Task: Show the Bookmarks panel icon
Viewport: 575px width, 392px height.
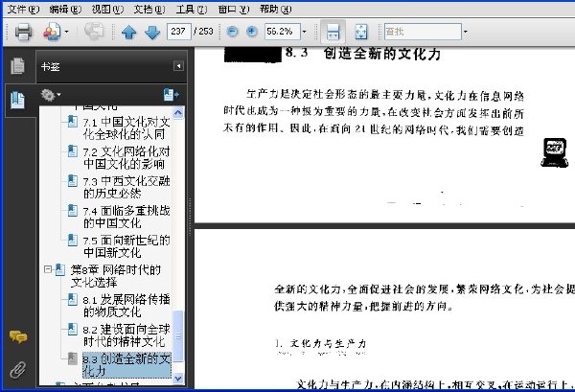Action: click(17, 100)
